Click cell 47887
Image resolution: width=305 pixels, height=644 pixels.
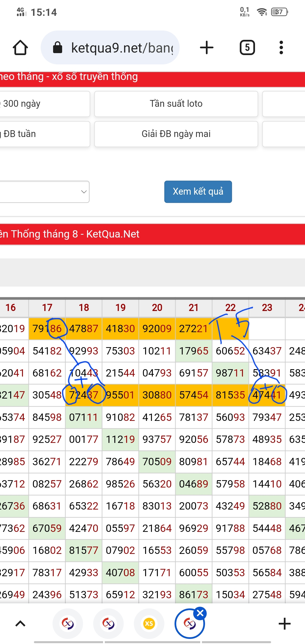84,329
